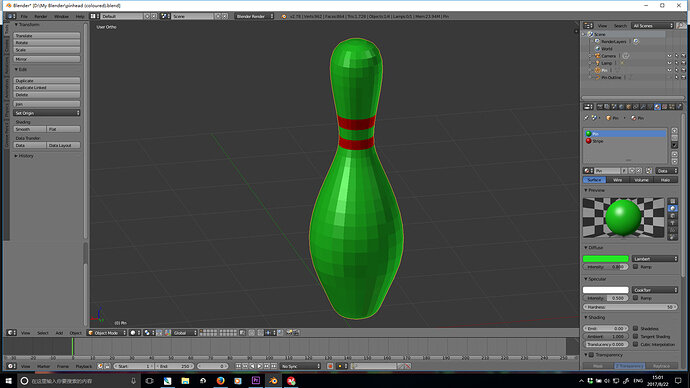Click the play animation button
Viewport: 690px width, 388px height.
[x=260, y=366]
